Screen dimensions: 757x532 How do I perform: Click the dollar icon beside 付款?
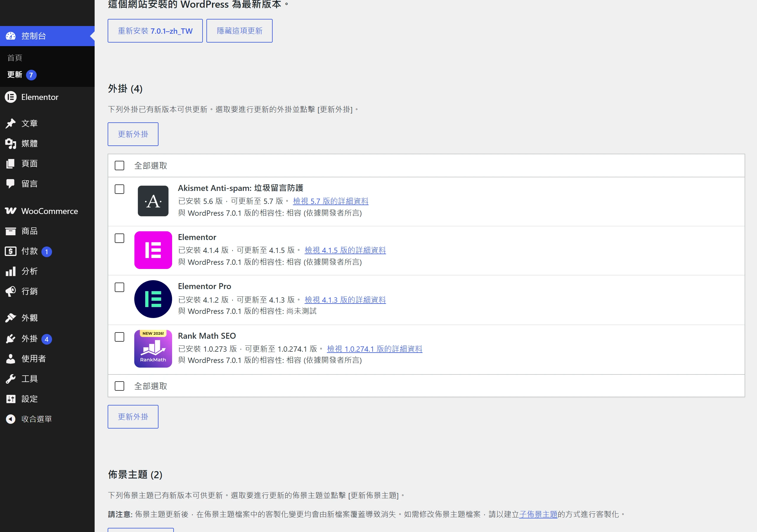pos(11,251)
